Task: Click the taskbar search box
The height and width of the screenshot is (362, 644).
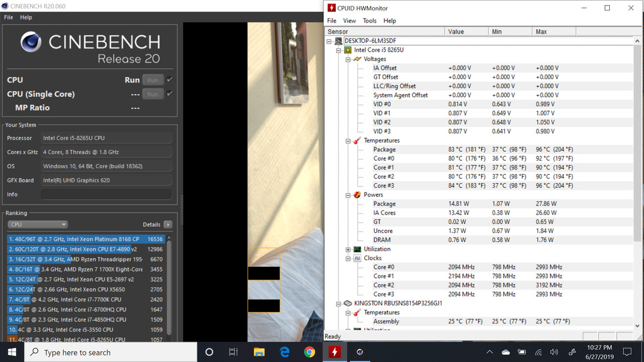Action: (x=111, y=352)
